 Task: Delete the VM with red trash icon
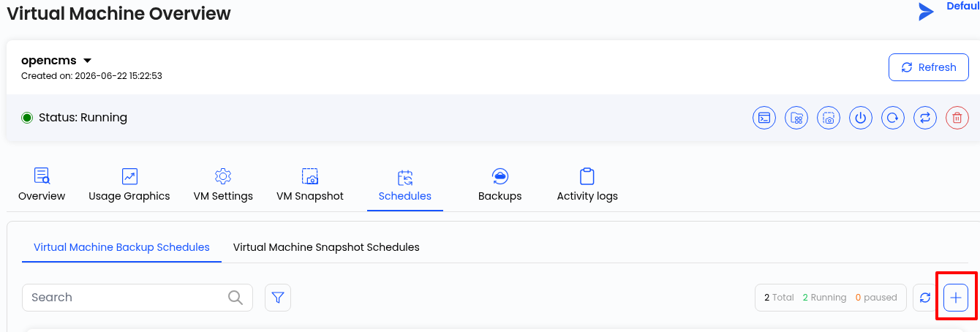(x=957, y=118)
